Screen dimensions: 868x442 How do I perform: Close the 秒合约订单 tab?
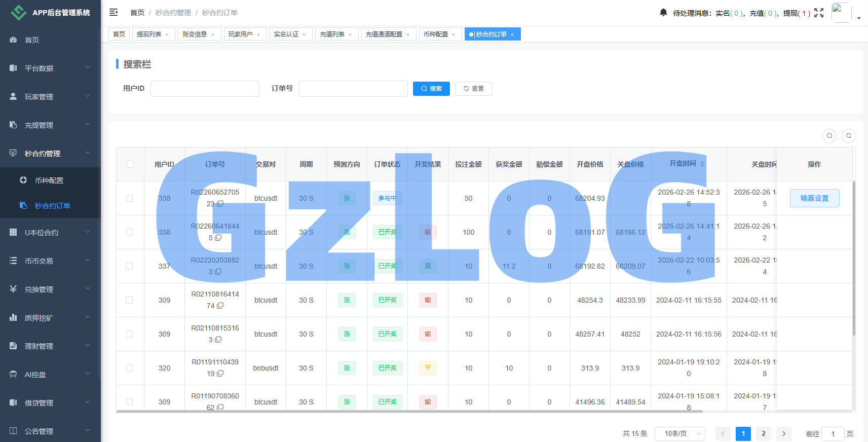click(512, 34)
